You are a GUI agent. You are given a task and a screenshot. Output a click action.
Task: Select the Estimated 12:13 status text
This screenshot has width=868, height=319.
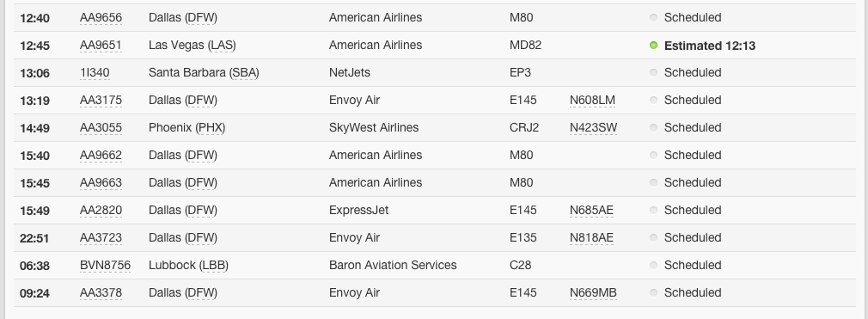coord(710,46)
